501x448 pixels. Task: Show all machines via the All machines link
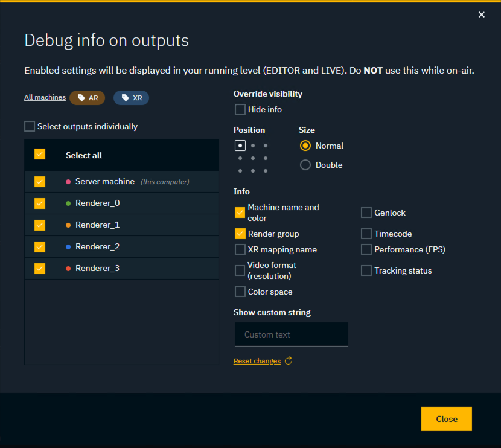coord(45,97)
